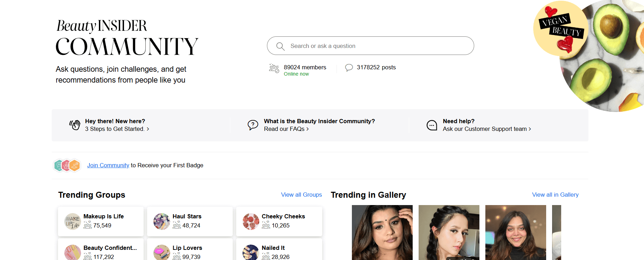Screen dimensions: 644x260
Task: Click the member icon beside 117,292
Action: point(87,257)
